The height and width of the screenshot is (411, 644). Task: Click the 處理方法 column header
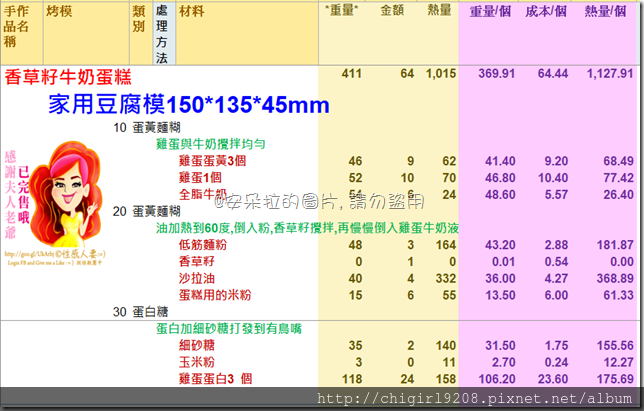(162, 34)
